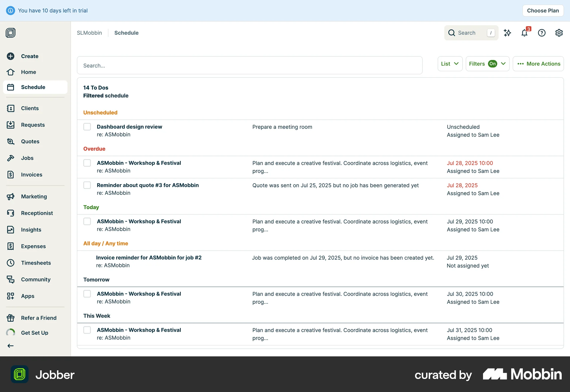570x392 pixels.
Task: Check off the overdue Workshop & Festival task
Action: pyautogui.click(x=87, y=163)
